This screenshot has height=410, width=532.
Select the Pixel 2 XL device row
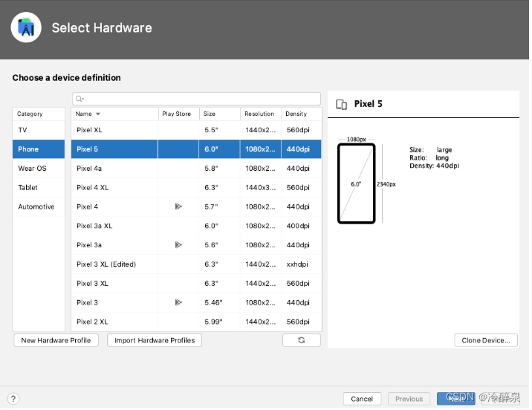[x=196, y=322]
